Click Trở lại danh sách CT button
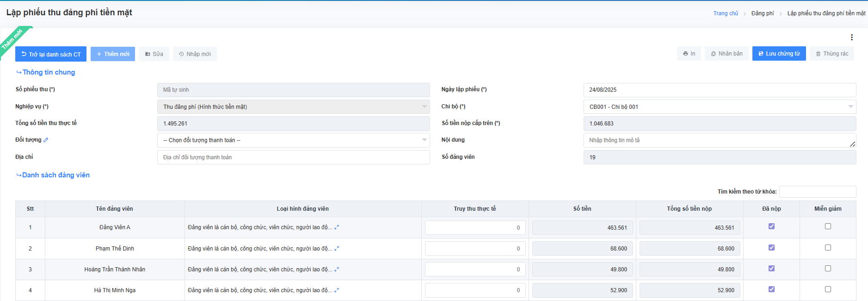Screen dimensions: 868x301 (x=51, y=54)
